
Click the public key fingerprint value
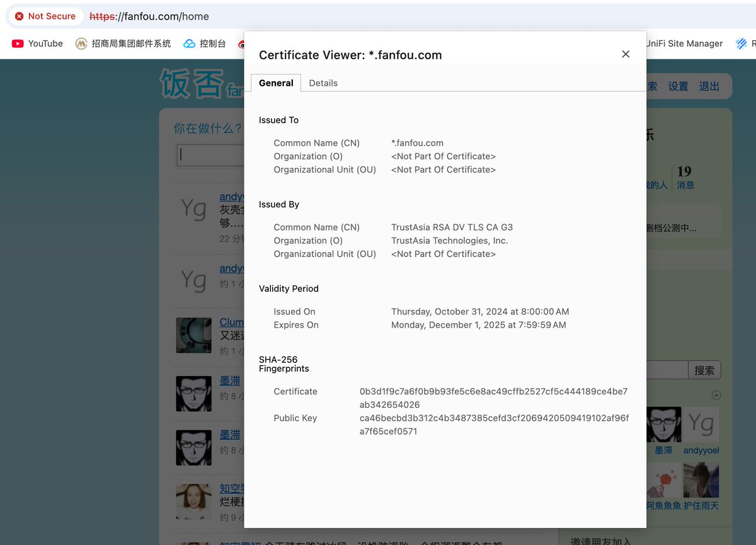494,425
